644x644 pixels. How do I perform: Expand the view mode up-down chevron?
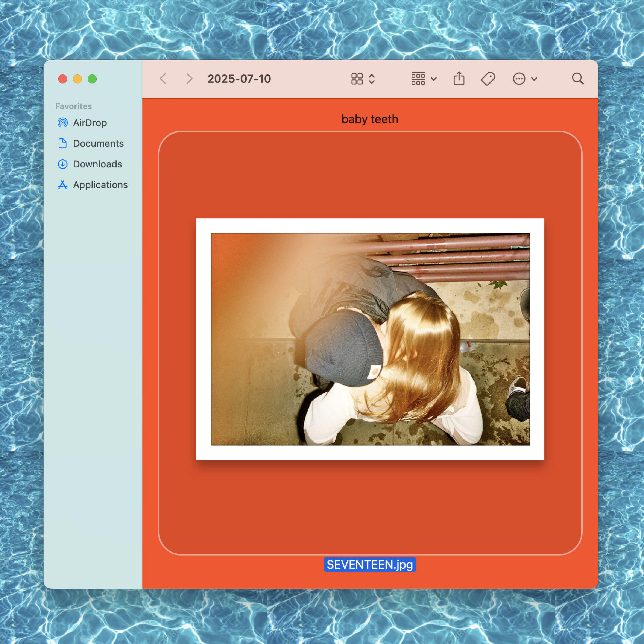(x=372, y=79)
